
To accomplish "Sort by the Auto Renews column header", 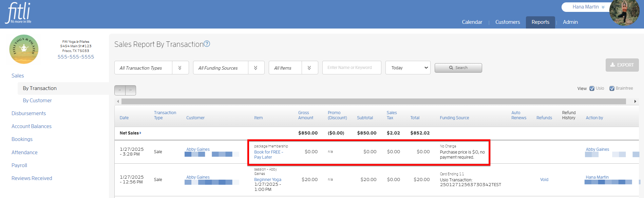I will (519, 115).
